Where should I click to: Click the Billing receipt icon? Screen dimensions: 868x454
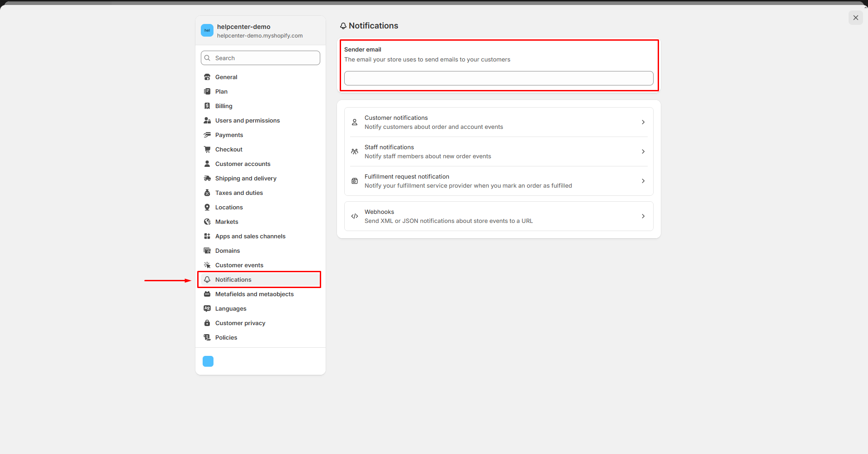tap(207, 106)
